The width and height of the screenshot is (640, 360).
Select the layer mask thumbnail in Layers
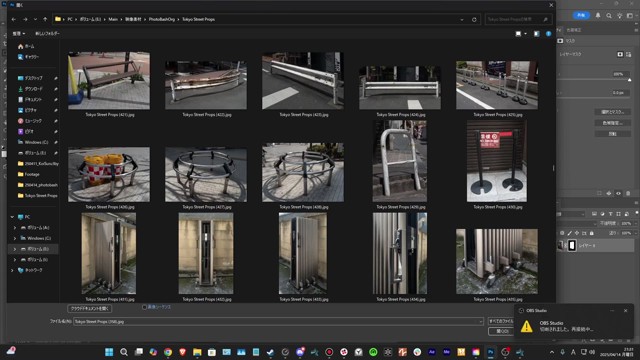[572, 245]
